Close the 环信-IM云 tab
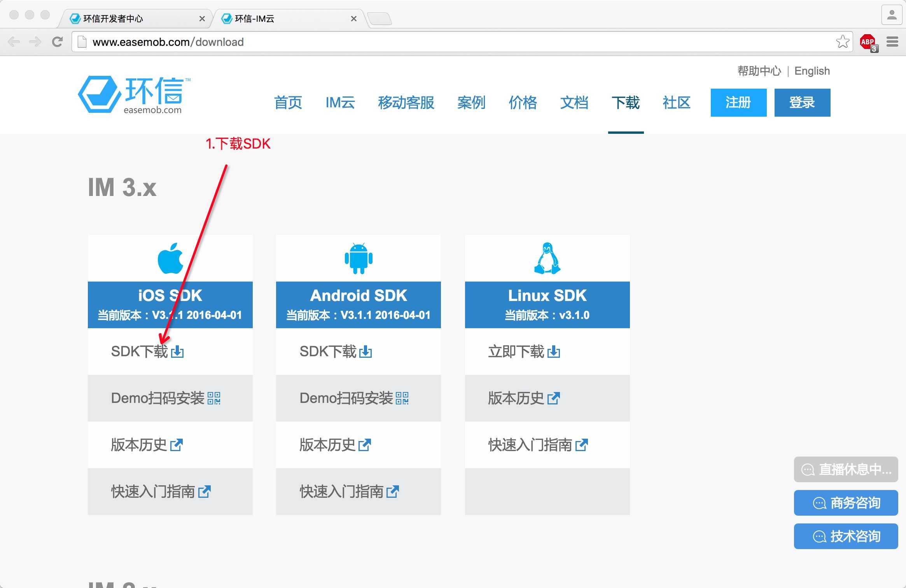 tap(353, 19)
